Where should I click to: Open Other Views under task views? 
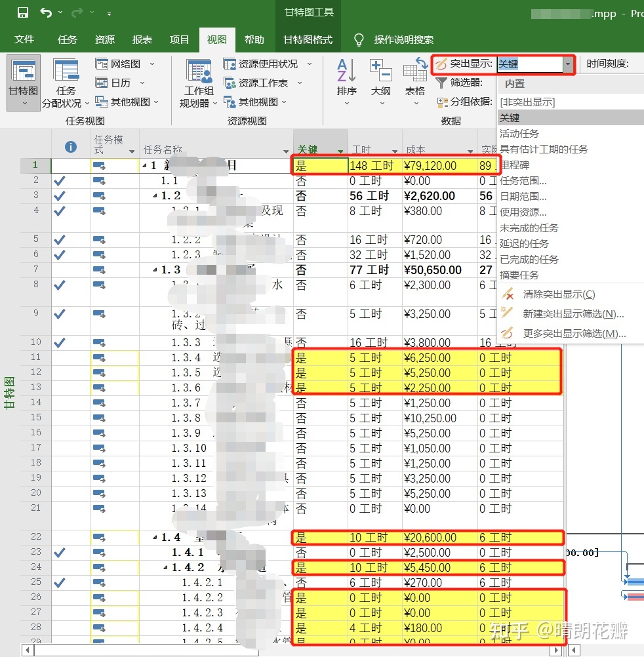point(127,102)
